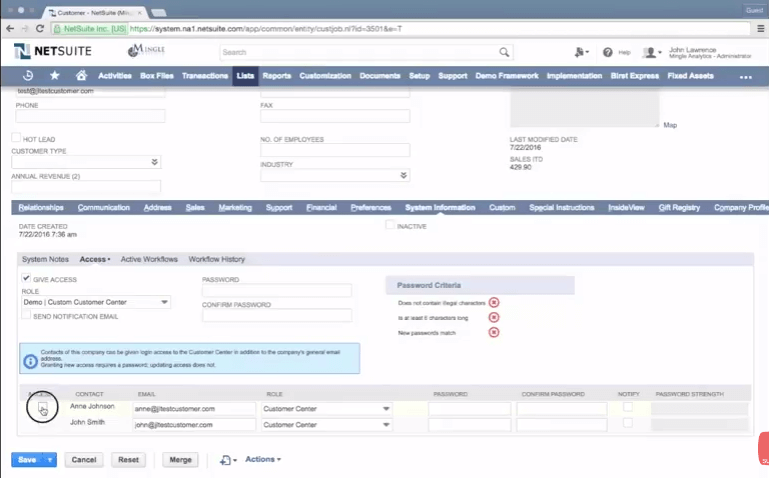Open the Recent Records clock icon
This screenshot has width=769, height=478.
click(27, 76)
